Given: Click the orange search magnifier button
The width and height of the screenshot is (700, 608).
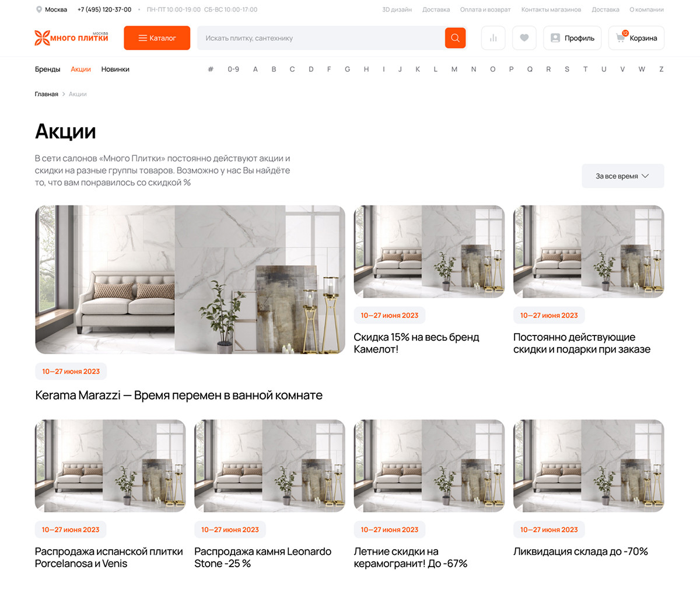Looking at the screenshot, I should pyautogui.click(x=455, y=38).
